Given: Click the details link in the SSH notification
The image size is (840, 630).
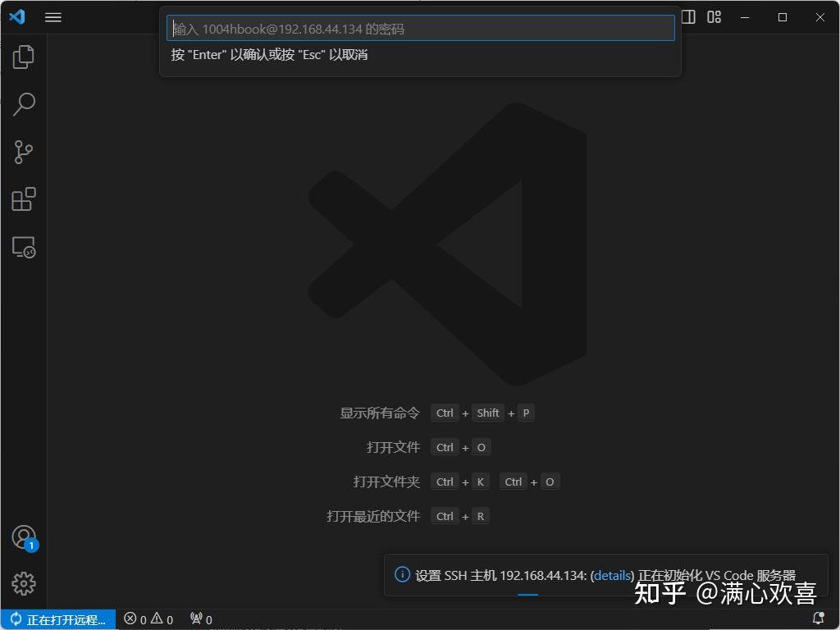Looking at the screenshot, I should (x=612, y=575).
